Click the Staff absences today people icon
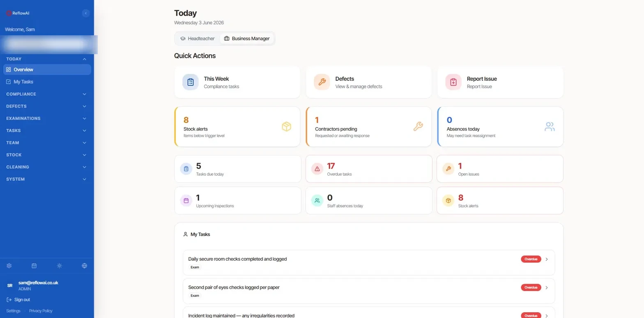Image resolution: width=644 pixels, height=318 pixels. point(317,201)
